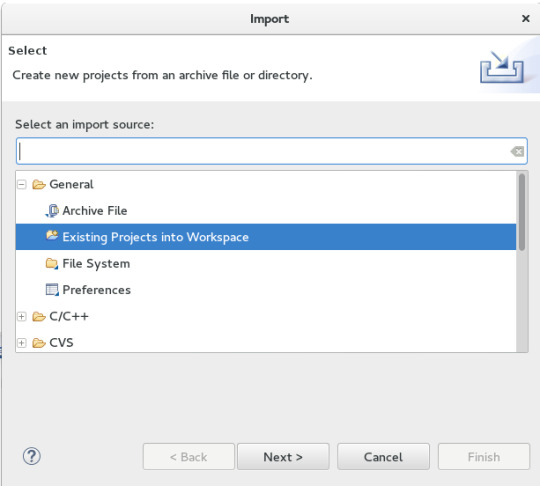Image resolution: width=540 pixels, height=486 pixels.
Task: Select the Preferences import source
Action: (96, 290)
